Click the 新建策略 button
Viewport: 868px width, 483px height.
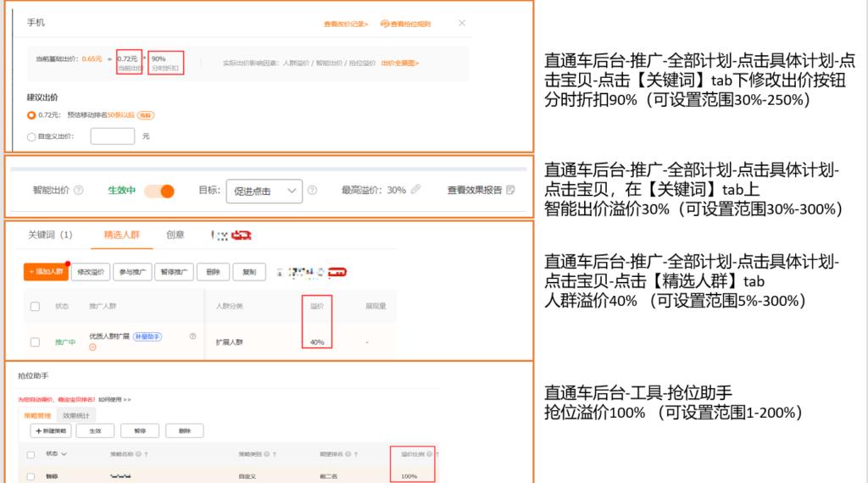coord(51,430)
